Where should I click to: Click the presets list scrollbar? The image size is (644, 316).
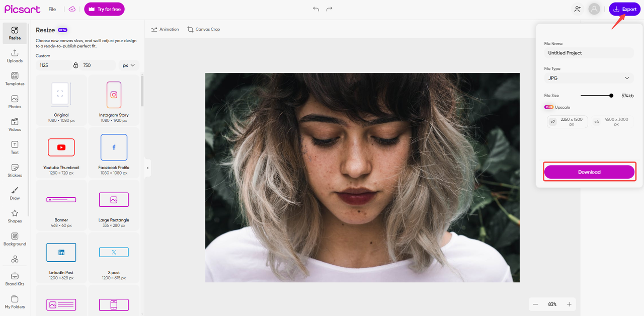[x=142, y=91]
